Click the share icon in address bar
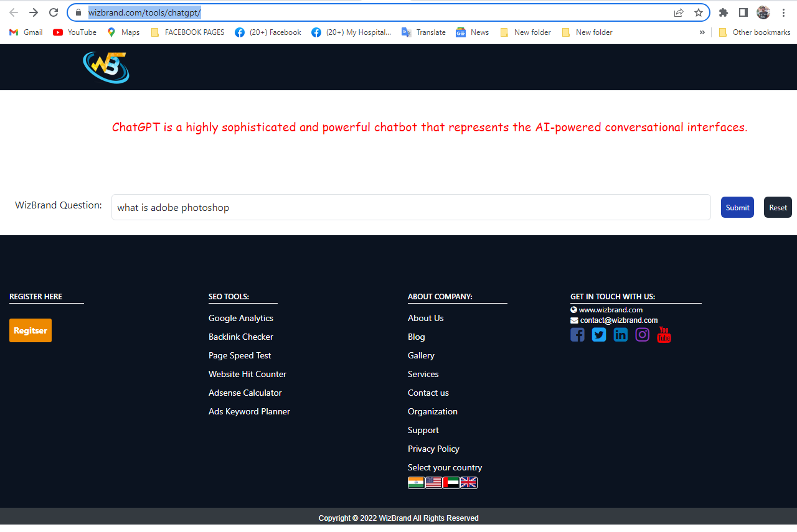 point(678,12)
